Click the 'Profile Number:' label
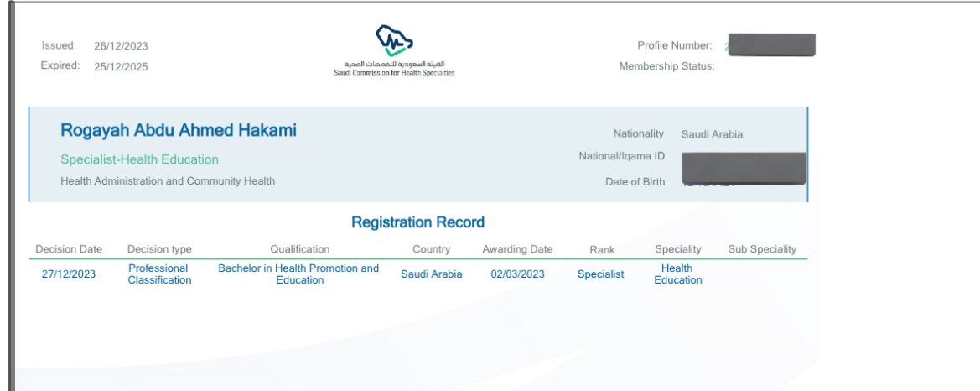The width and height of the screenshot is (980, 391). pos(675,45)
